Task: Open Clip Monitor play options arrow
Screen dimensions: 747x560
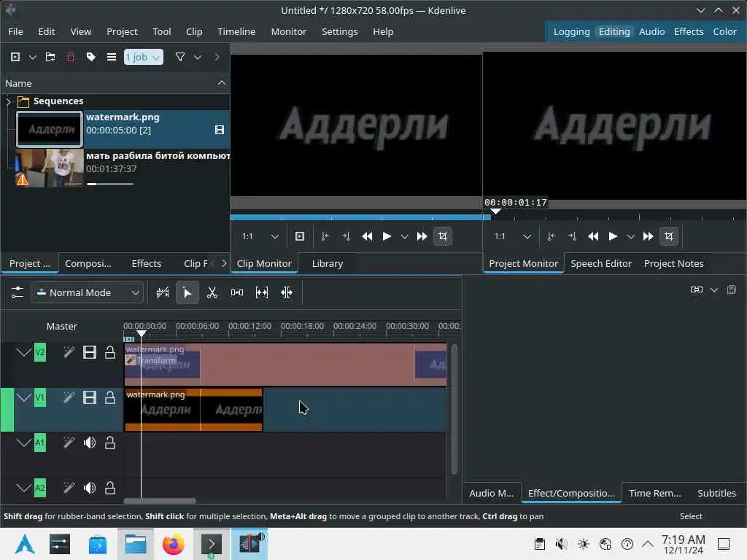Action: [404, 236]
